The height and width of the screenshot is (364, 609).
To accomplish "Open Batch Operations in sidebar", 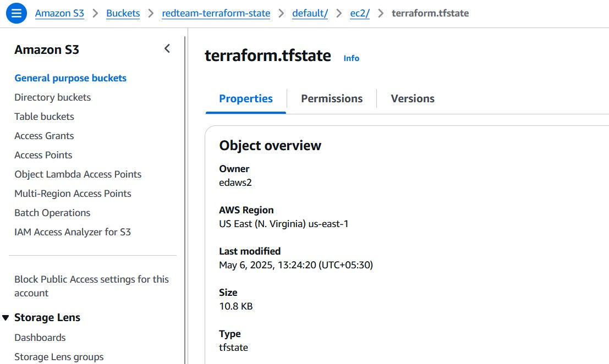I will click(52, 213).
